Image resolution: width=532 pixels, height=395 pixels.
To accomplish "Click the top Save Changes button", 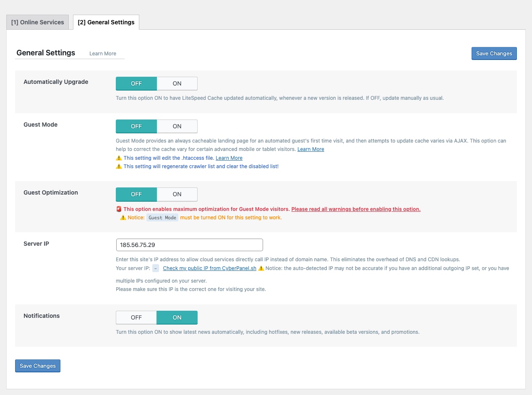I will (x=494, y=54).
